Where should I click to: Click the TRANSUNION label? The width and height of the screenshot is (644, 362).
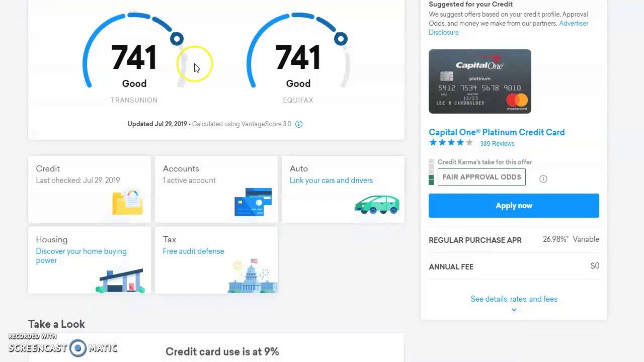pyautogui.click(x=134, y=100)
